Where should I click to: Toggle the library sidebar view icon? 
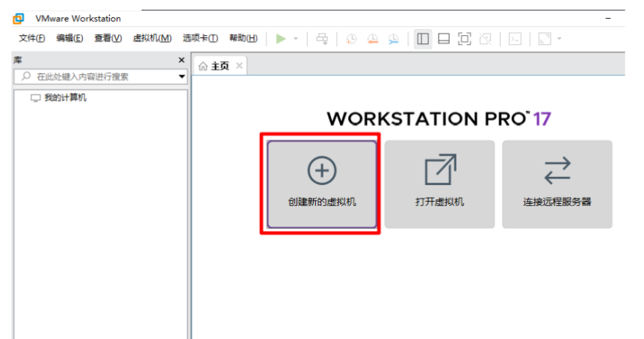(x=423, y=39)
